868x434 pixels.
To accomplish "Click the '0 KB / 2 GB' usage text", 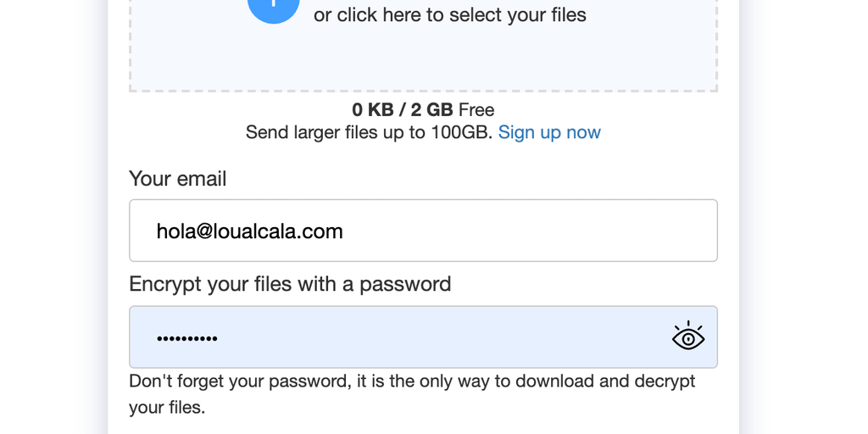I will 402,110.
